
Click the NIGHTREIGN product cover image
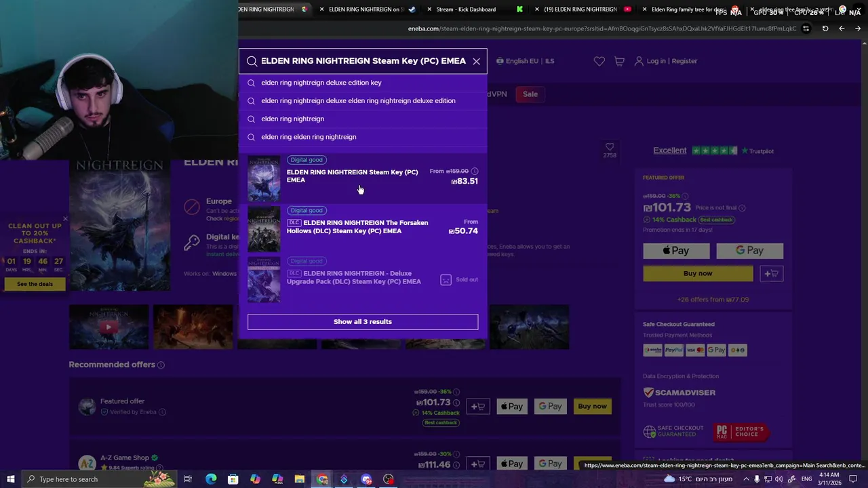click(119, 224)
